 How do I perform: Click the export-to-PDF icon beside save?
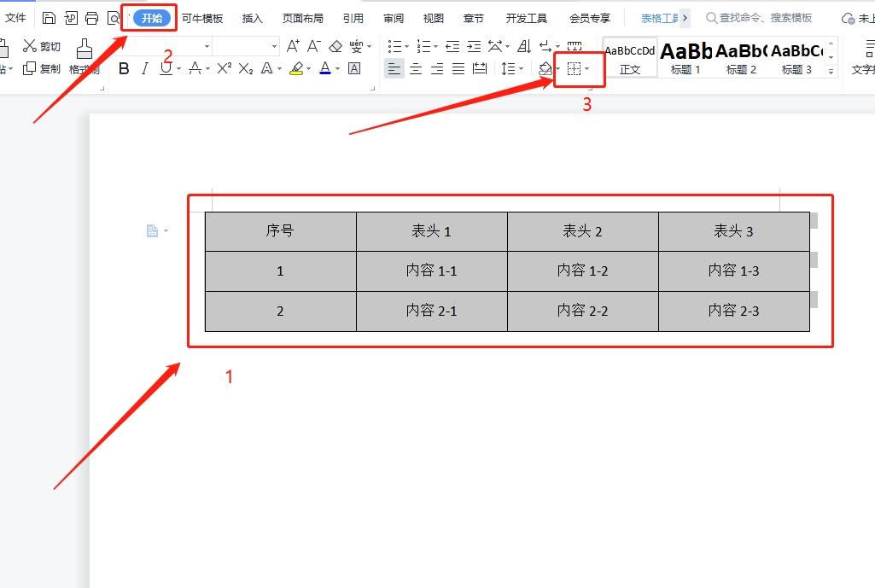[71, 19]
